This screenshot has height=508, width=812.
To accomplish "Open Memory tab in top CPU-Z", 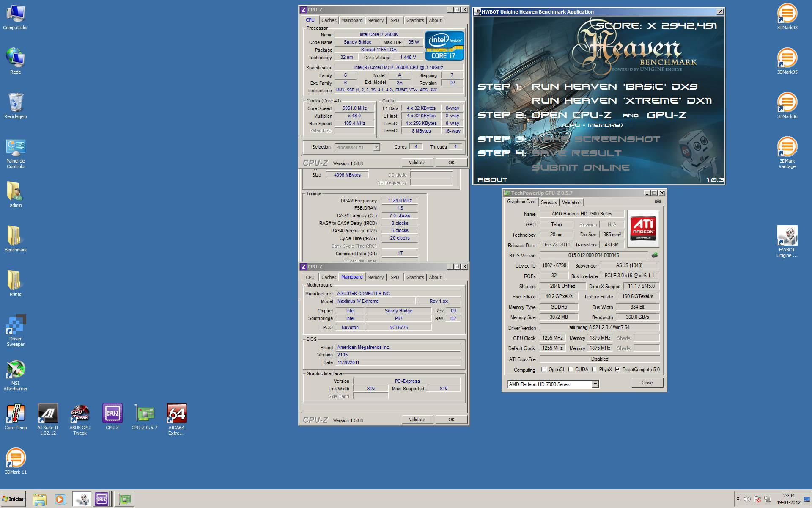I will coord(376,20).
